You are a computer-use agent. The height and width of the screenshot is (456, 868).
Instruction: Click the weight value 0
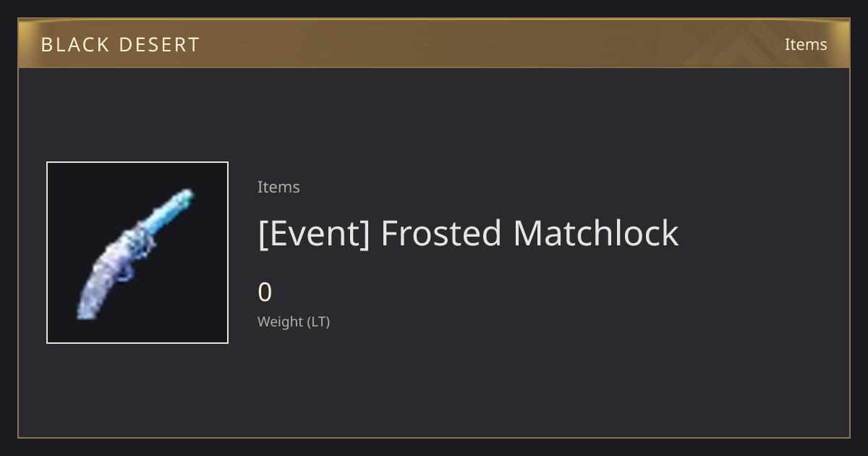pyautogui.click(x=265, y=292)
